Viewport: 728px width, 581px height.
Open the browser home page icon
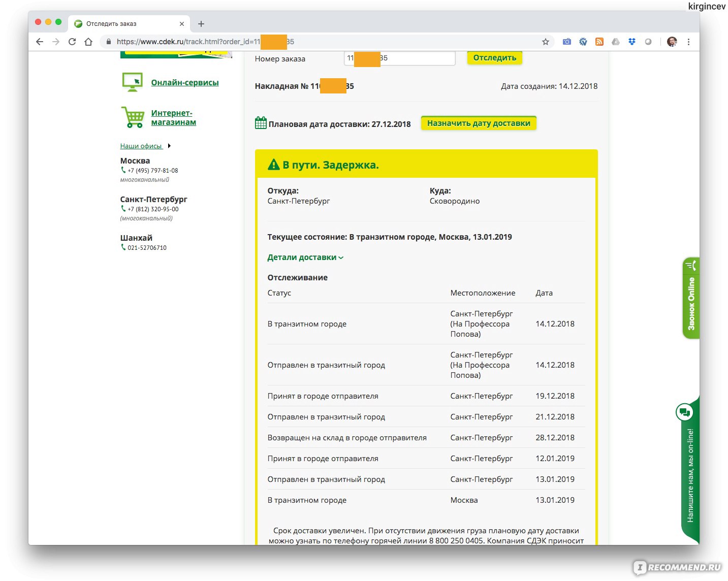(x=88, y=42)
